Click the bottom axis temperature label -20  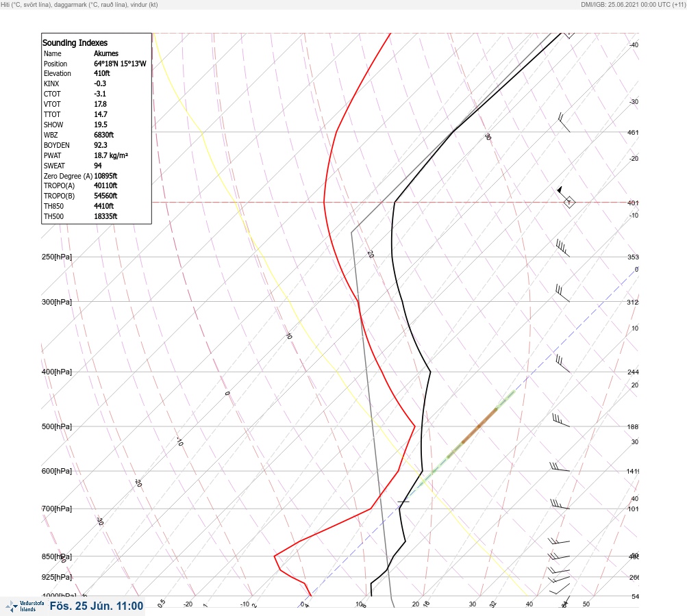point(188,604)
